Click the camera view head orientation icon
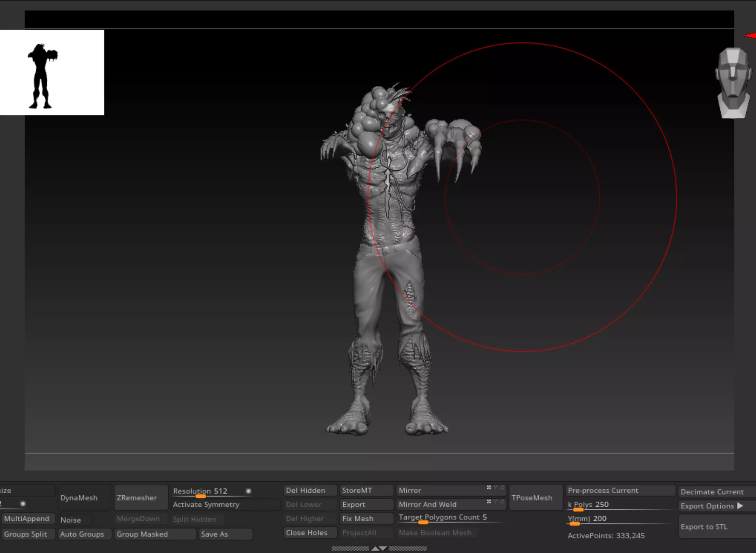This screenshot has width=756, height=553. (733, 83)
